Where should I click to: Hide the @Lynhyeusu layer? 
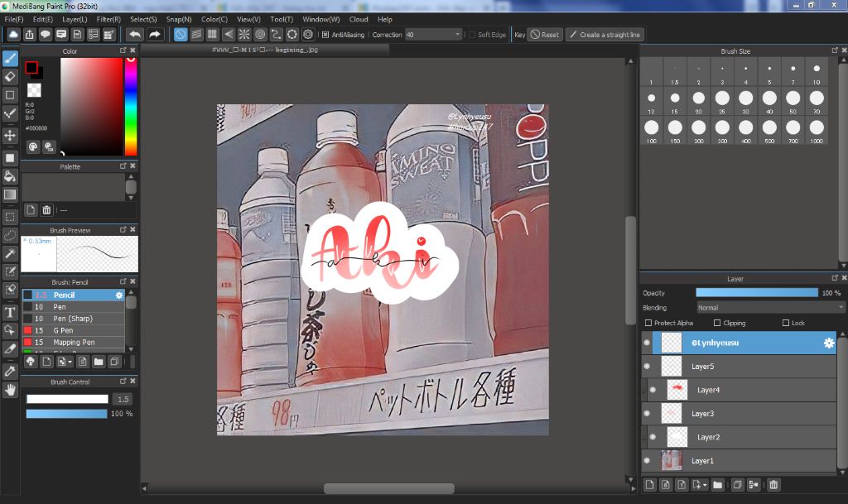pos(647,343)
